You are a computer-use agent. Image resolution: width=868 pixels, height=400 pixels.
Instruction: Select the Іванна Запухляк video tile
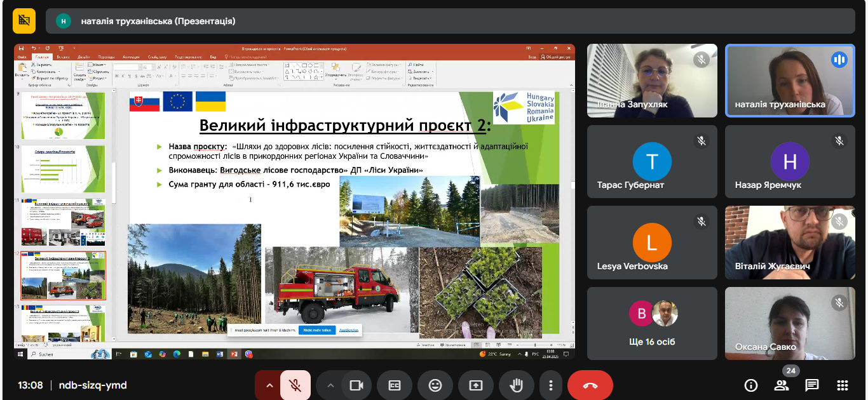[x=652, y=81]
